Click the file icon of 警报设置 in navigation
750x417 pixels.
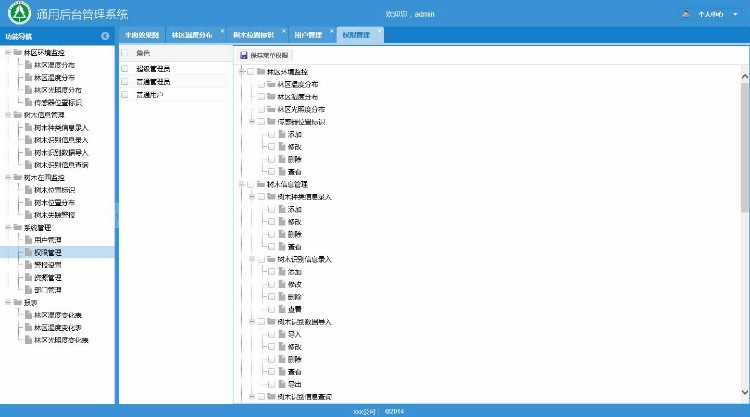[x=28, y=264]
